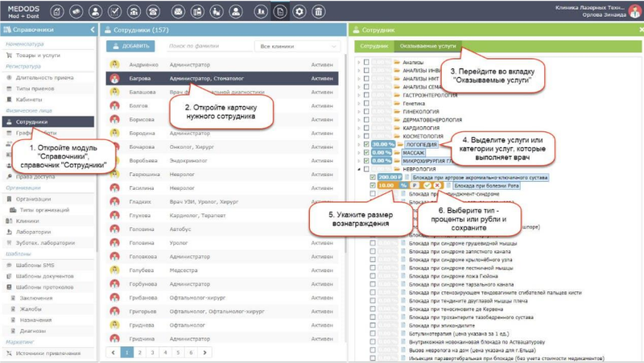Open the Оказываемые услуги tab
Screen dimensions: 644x363
point(427,47)
